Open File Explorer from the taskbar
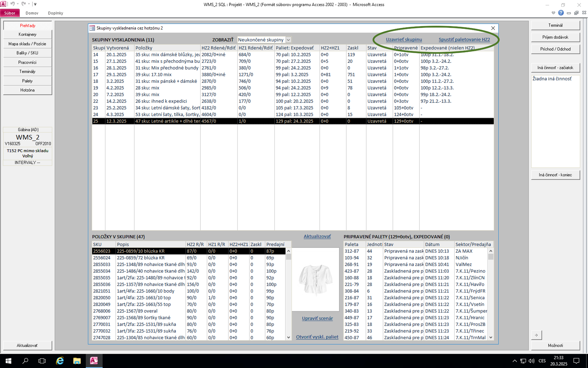The width and height of the screenshot is (588, 368). pyautogui.click(x=77, y=361)
